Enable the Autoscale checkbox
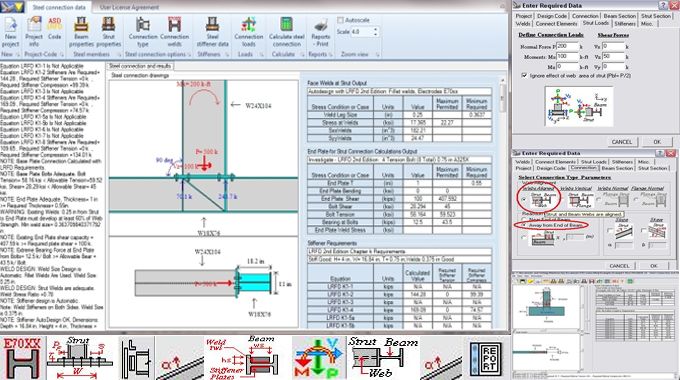 click(341, 20)
